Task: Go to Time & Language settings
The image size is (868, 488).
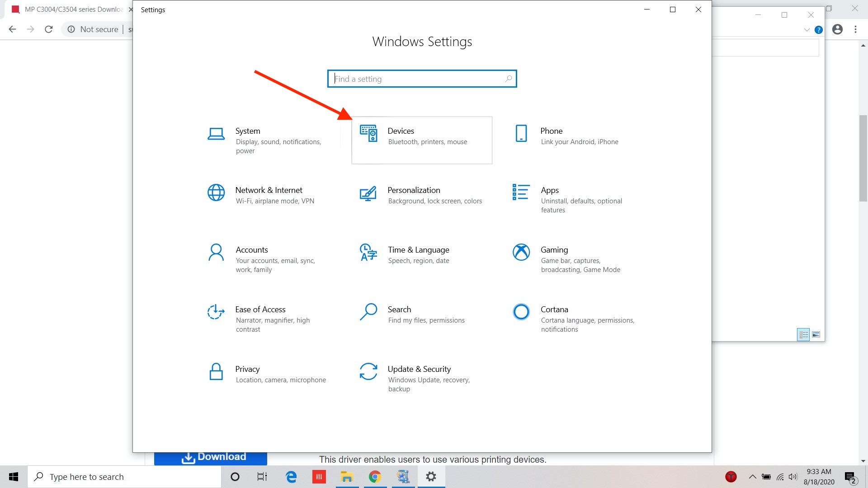Action: coord(418,250)
